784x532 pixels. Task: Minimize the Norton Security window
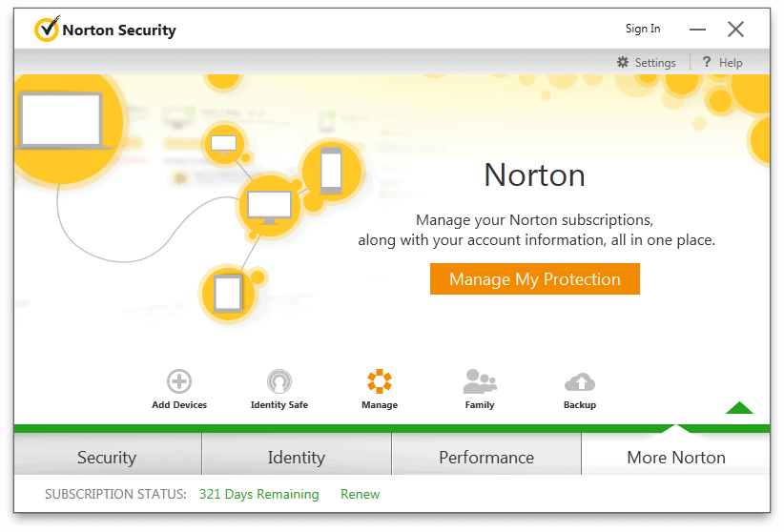pyautogui.click(x=697, y=30)
